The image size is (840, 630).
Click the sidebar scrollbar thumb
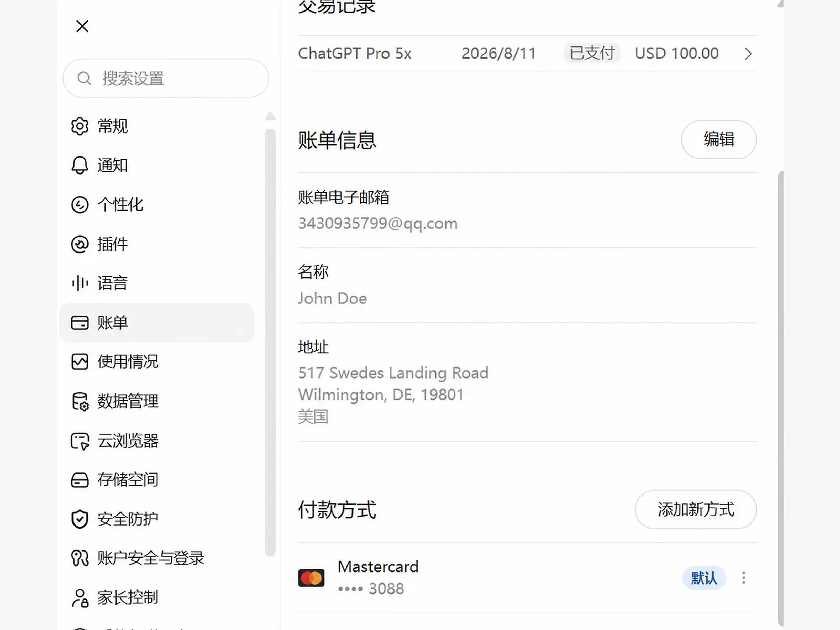coord(270,343)
